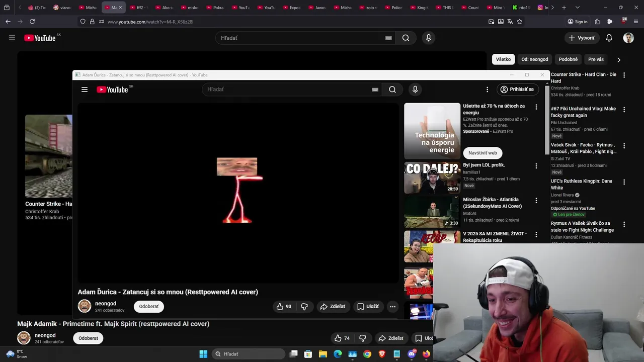Click the YouTube logo in the popup window
The width and height of the screenshot is (644, 362).
pos(112,89)
